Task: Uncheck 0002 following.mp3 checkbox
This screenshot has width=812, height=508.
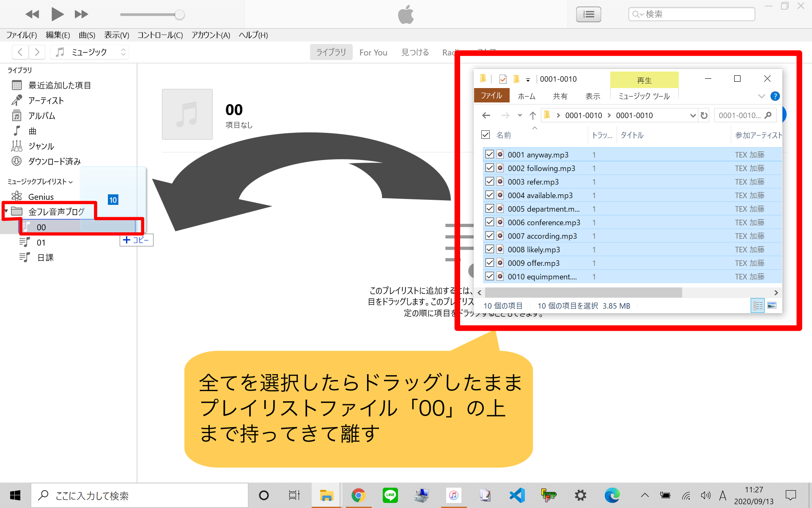Action: click(x=489, y=168)
